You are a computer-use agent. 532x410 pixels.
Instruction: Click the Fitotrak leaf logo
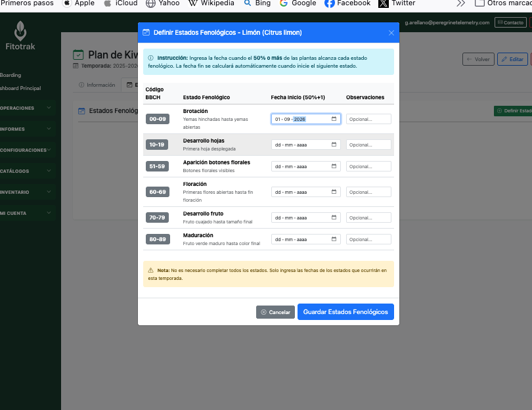tap(21, 30)
